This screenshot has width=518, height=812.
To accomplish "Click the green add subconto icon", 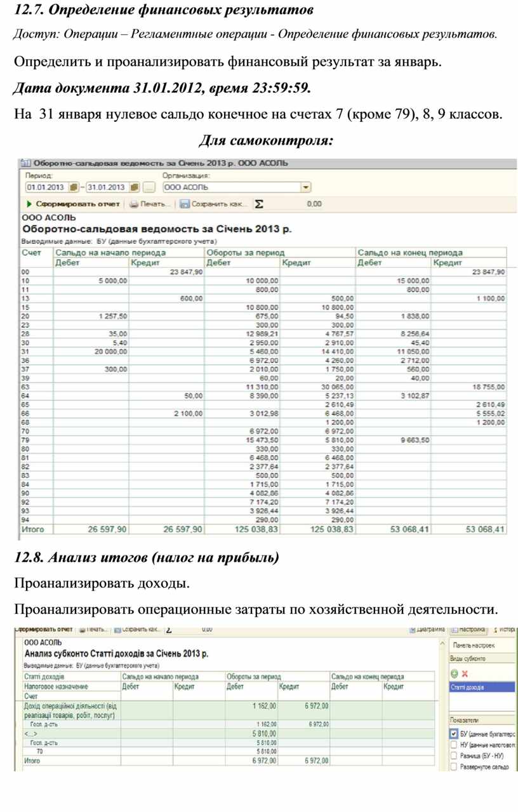I will [x=455, y=673].
